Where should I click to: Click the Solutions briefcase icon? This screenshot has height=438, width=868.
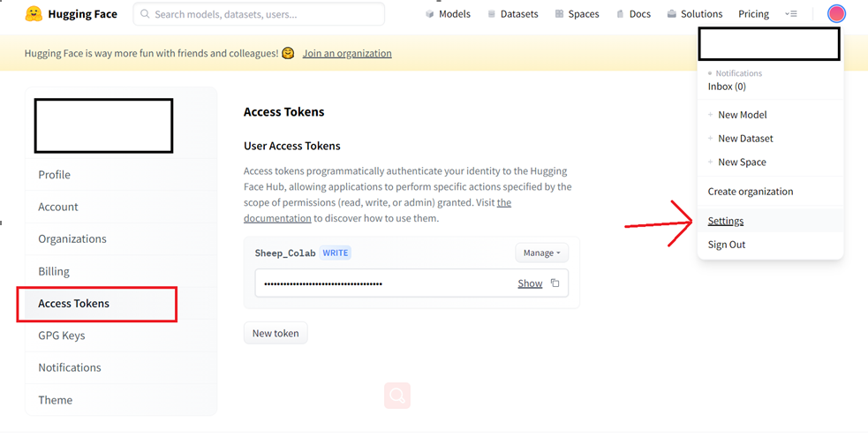(671, 14)
